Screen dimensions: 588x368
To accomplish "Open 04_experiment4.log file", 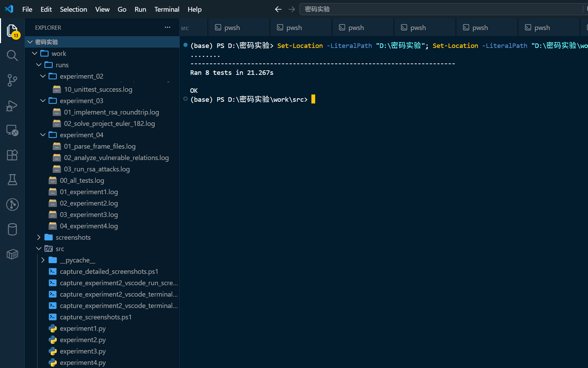I will 102,226.
